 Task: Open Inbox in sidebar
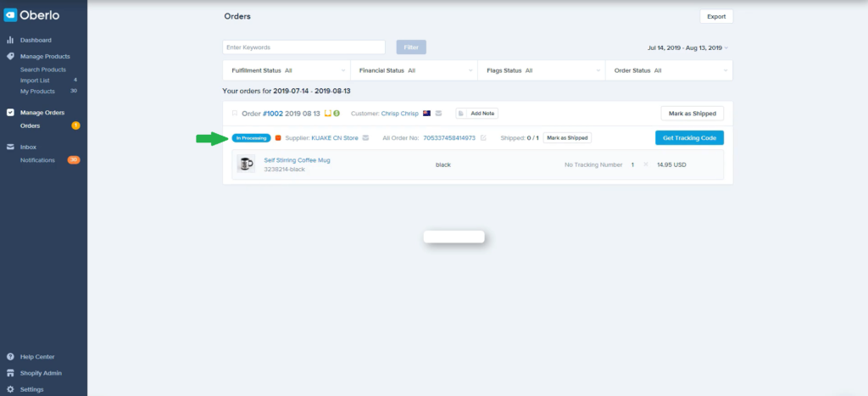point(28,147)
